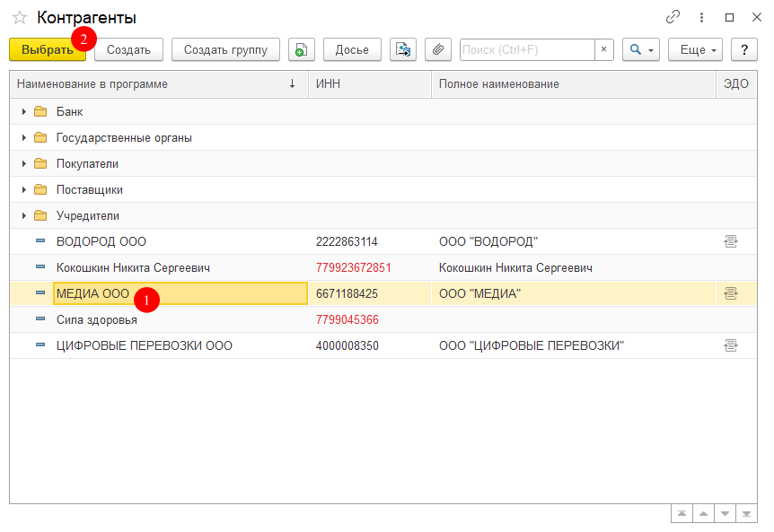The width and height of the screenshot is (774, 532).
Task: Jump to list beginning navigation button
Action: (x=682, y=514)
